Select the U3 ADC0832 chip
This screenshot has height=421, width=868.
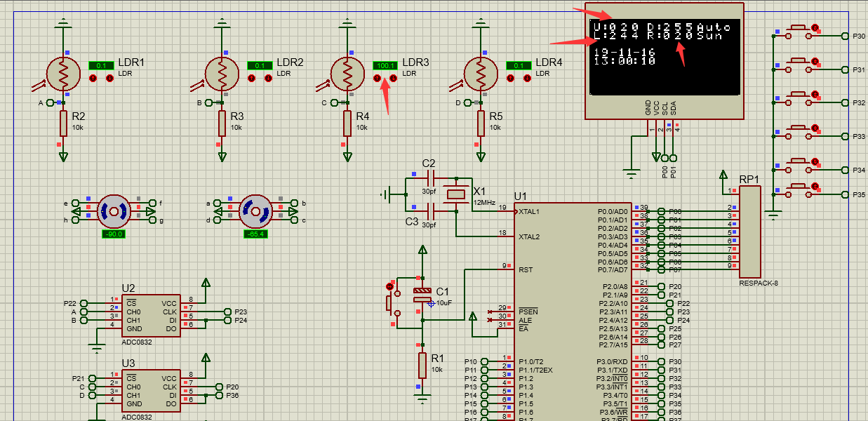[x=151, y=391]
